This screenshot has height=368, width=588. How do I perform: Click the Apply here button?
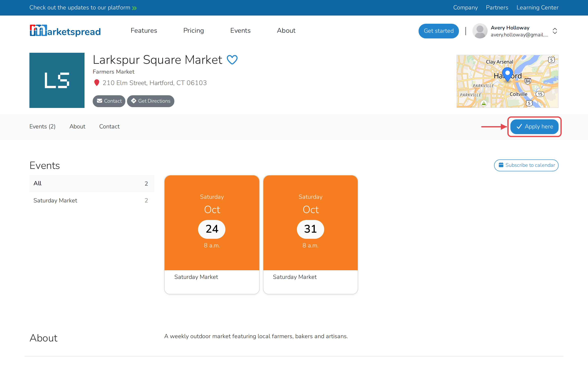tap(534, 127)
